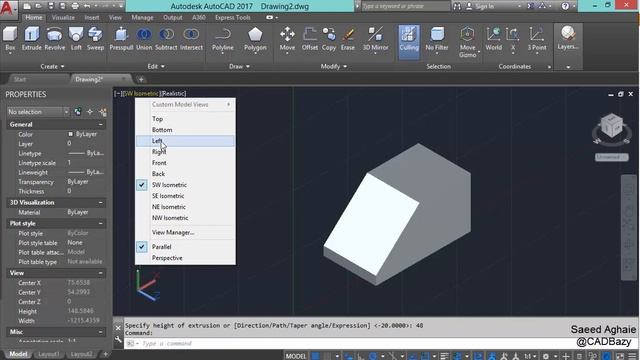
Task: Collapse the View properties section
Action: (x=101, y=273)
